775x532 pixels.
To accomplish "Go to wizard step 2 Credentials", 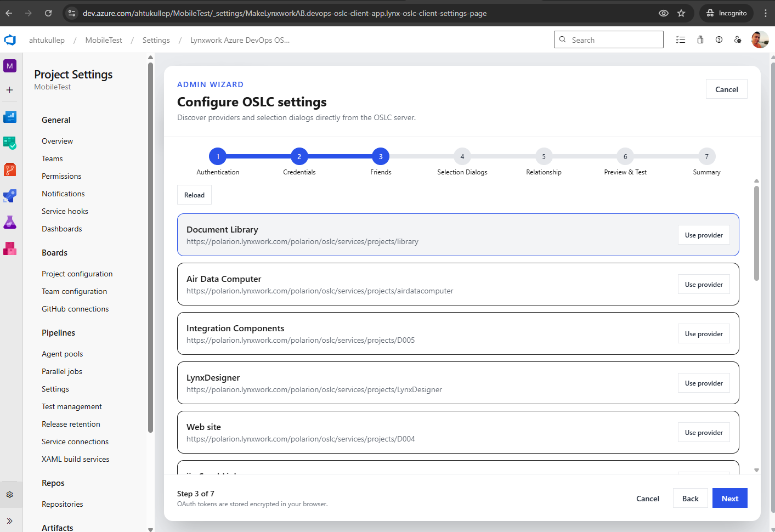I will pos(299,157).
